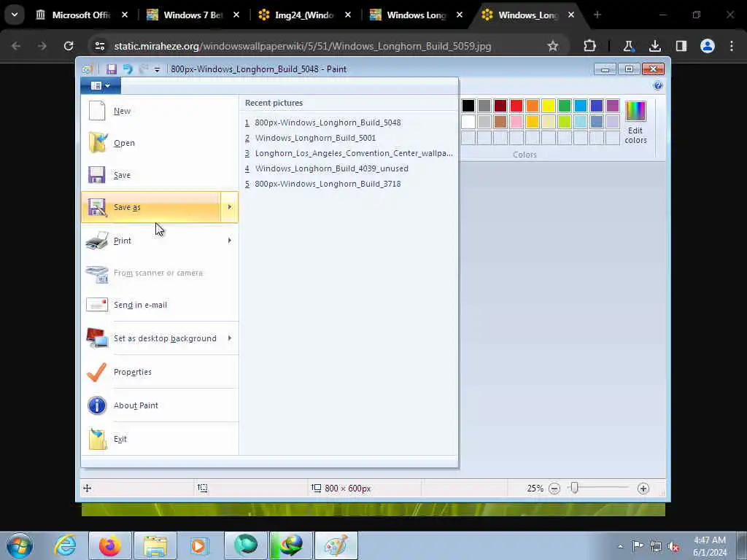
Task: Click the zoom out minus button
Action: [x=554, y=489]
